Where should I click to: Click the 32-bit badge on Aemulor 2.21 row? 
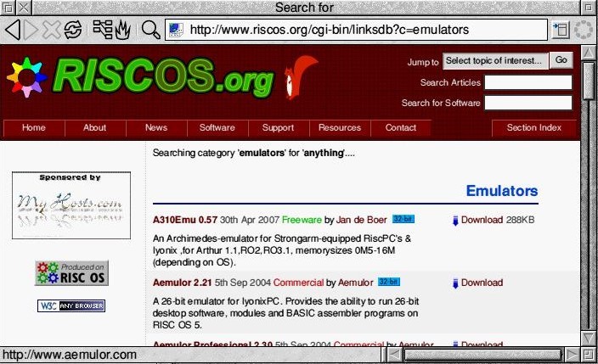coord(389,282)
